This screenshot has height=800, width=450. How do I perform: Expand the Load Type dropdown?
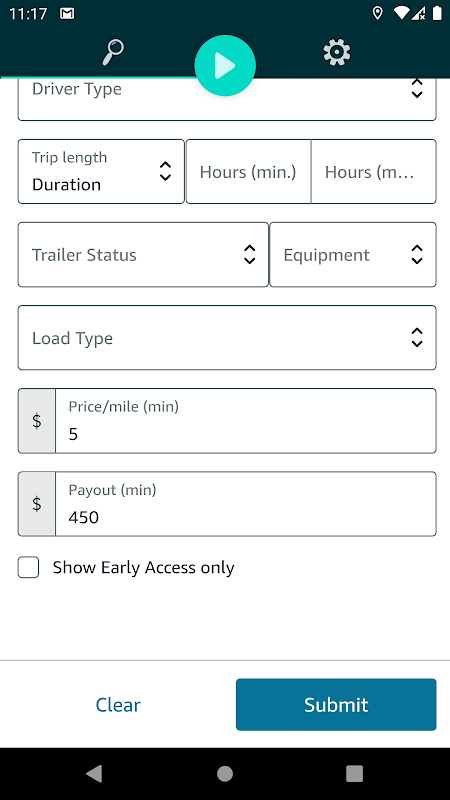[x=227, y=338]
